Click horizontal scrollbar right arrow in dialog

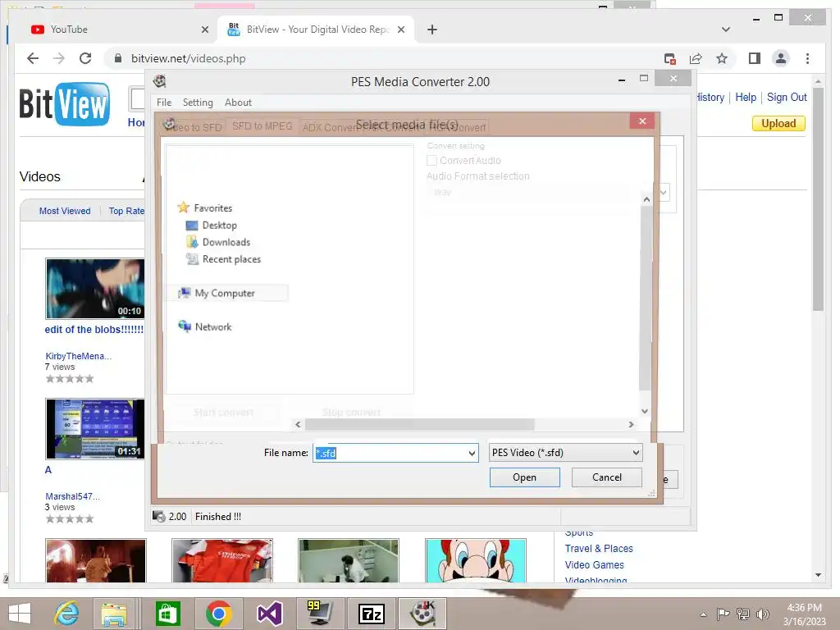pos(631,424)
